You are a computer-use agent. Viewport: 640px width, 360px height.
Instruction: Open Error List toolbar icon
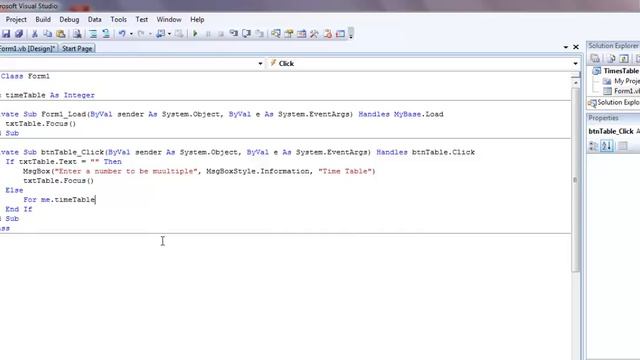[x=327, y=34]
